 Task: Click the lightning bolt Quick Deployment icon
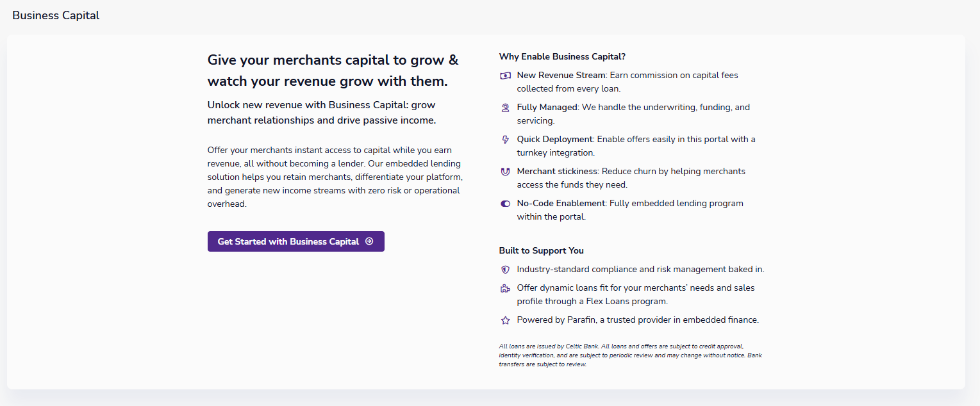click(505, 140)
